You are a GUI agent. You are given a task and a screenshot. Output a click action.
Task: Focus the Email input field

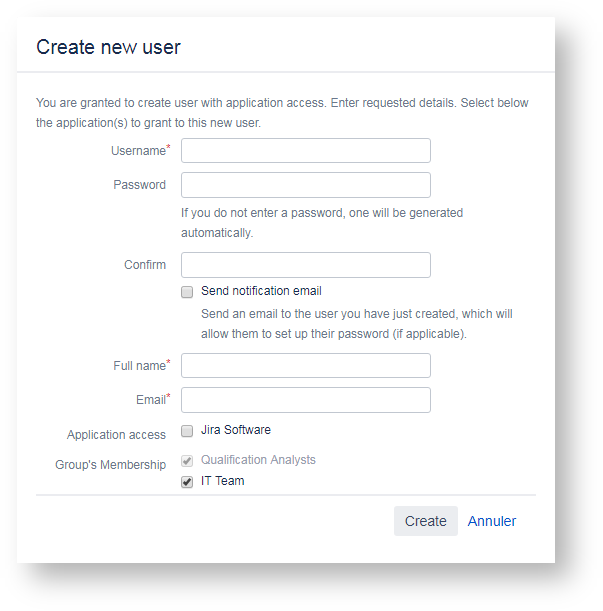305,400
